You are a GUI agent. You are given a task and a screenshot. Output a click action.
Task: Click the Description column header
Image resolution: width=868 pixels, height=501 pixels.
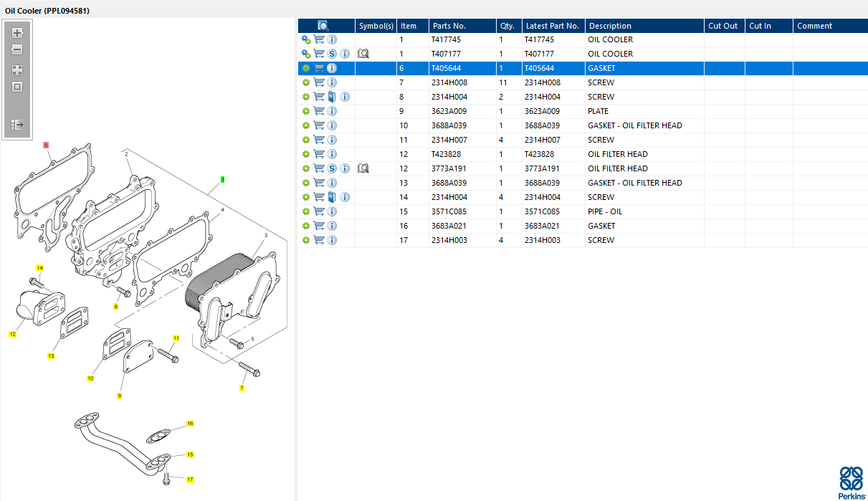610,26
